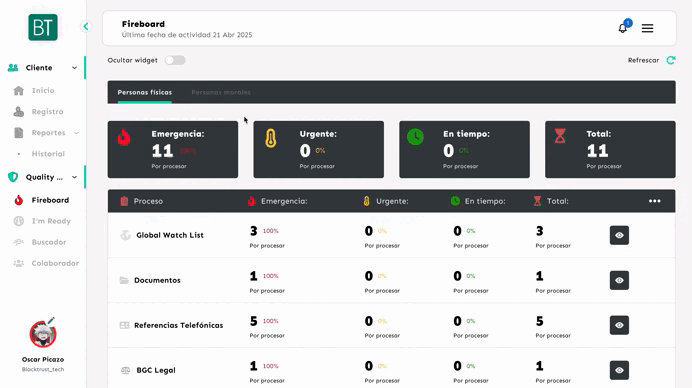
Task: Edit profile picture with pencil icon
Action: [x=51, y=320]
